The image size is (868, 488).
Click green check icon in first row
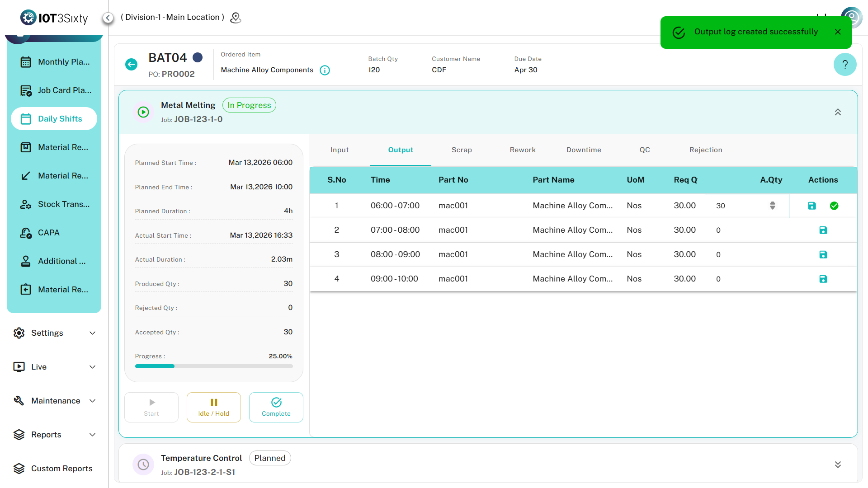point(834,206)
